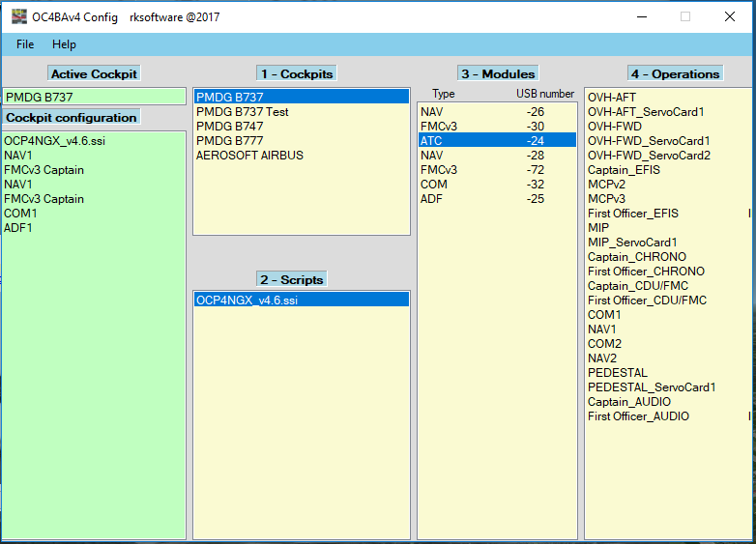
Task: Select ADF1 in Cockpit configuration
Action: coord(20,228)
